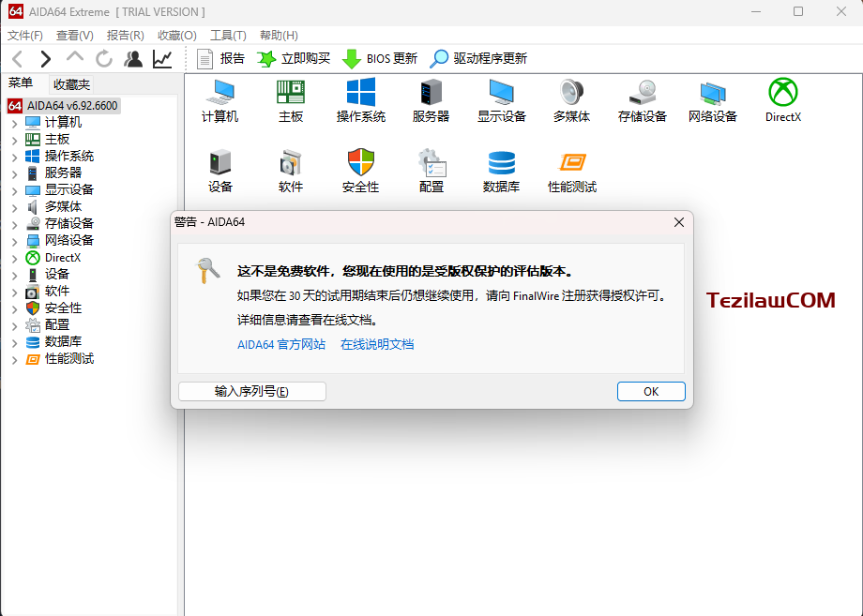Switch to the 菜单 tab
Image resolution: width=863 pixels, height=616 pixels.
coord(21,83)
